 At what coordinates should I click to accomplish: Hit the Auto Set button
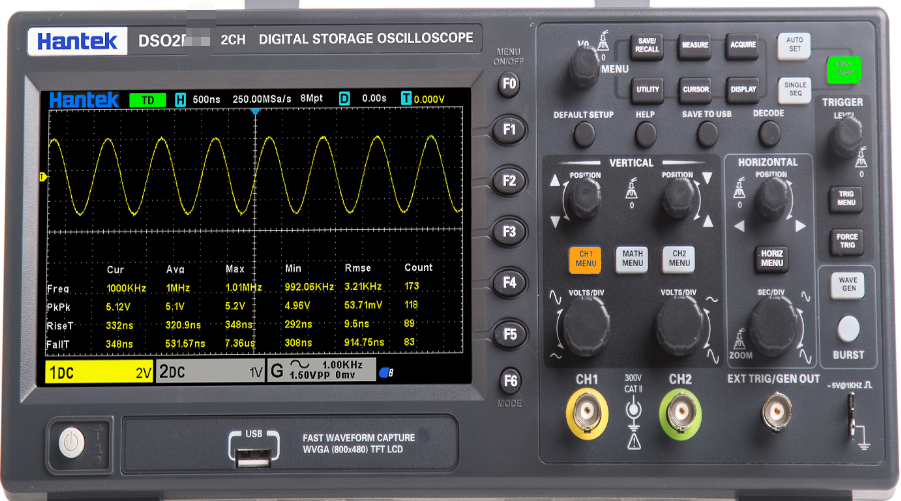click(x=794, y=45)
